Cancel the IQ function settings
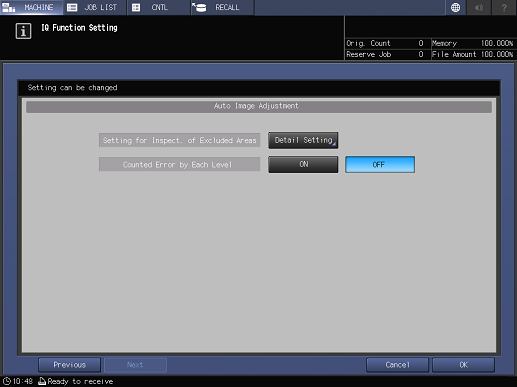The height and width of the screenshot is (387, 517). [397, 365]
